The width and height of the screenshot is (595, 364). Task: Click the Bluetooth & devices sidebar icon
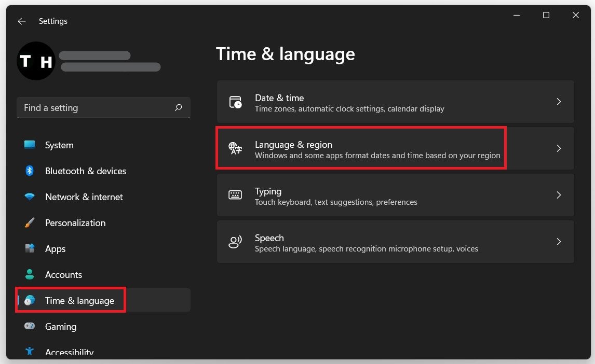pyautogui.click(x=30, y=171)
